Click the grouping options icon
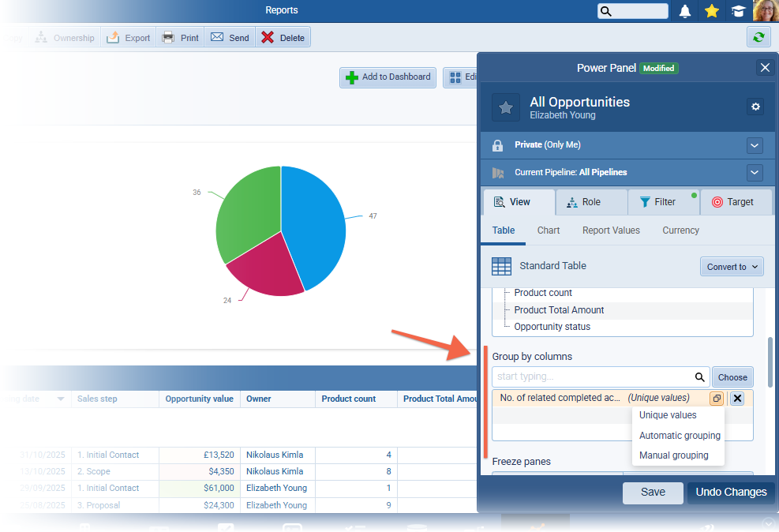 click(716, 399)
